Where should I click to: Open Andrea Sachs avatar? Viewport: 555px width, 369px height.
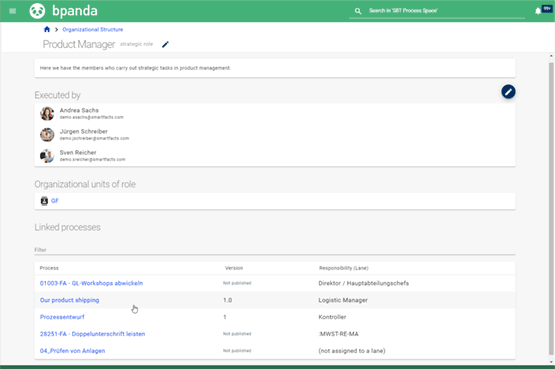click(x=47, y=114)
